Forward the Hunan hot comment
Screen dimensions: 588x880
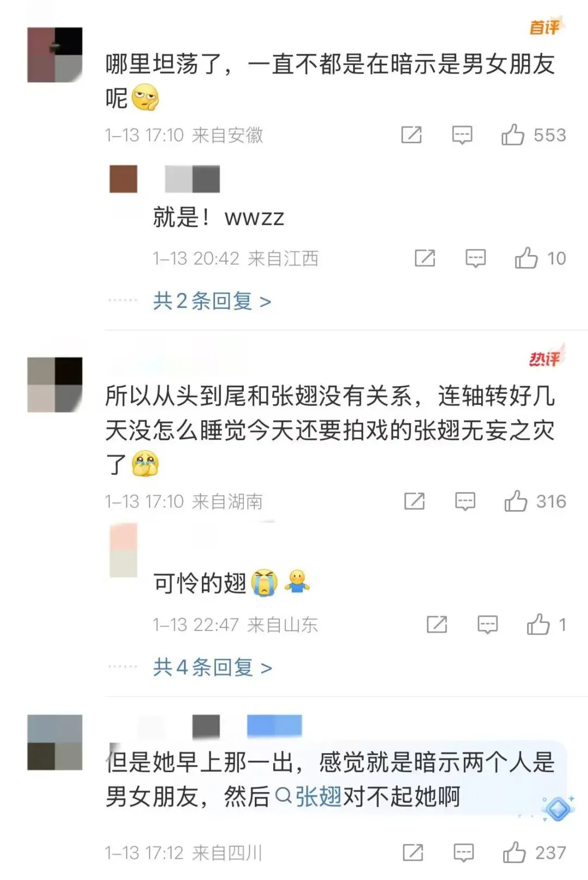coord(414,501)
